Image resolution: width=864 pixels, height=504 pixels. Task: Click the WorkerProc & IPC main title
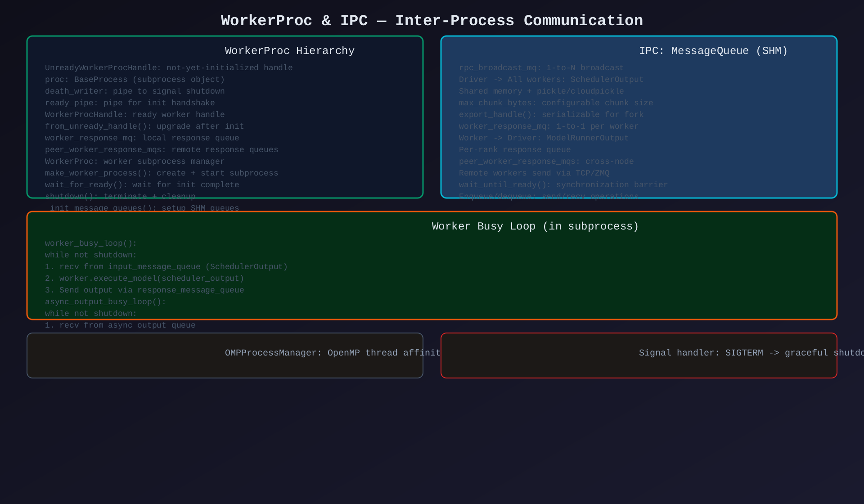coord(432,21)
